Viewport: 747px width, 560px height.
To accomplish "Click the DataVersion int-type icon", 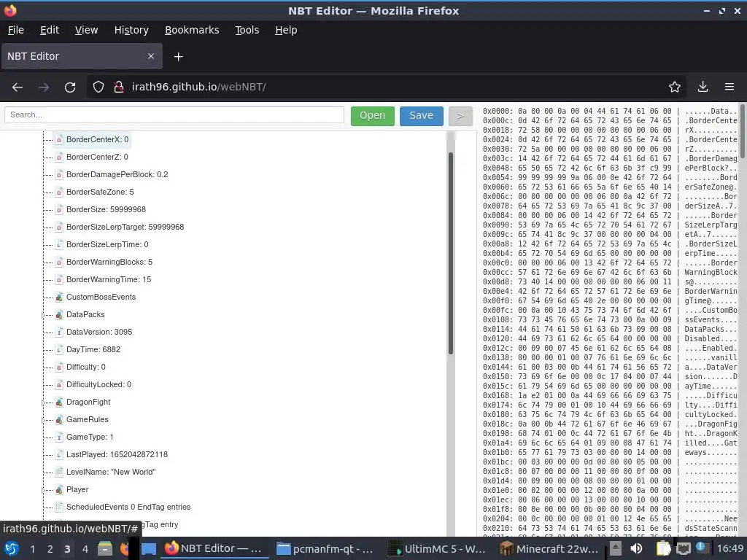I will [x=59, y=332].
